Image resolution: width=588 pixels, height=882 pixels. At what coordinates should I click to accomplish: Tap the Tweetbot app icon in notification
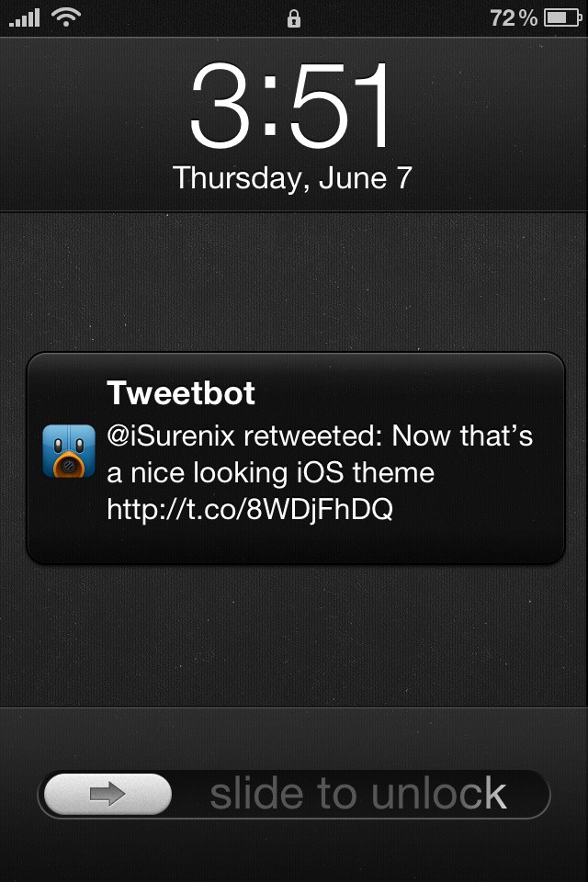point(69,451)
